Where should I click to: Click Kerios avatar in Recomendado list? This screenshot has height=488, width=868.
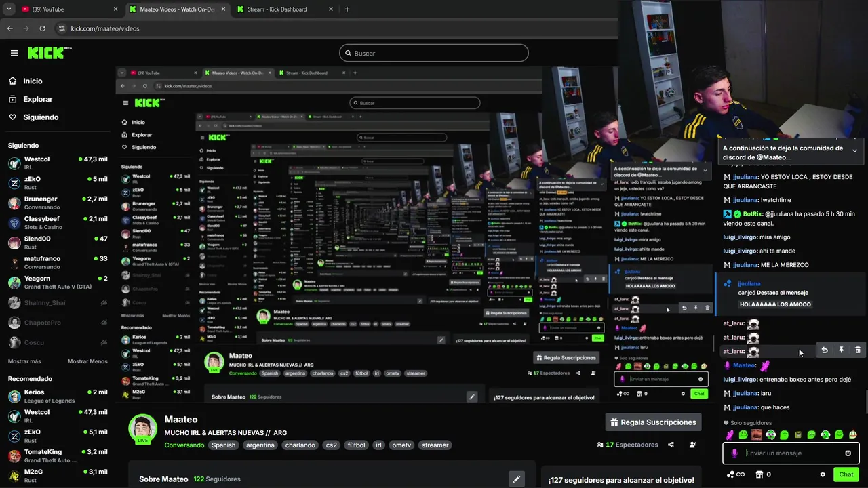[14, 396]
